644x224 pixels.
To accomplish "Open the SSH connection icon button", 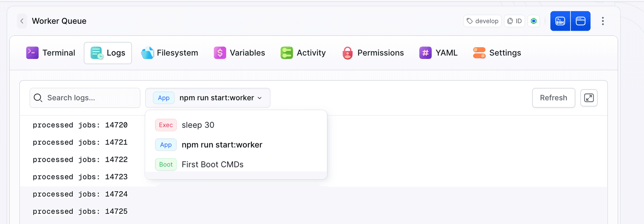I will (560, 21).
